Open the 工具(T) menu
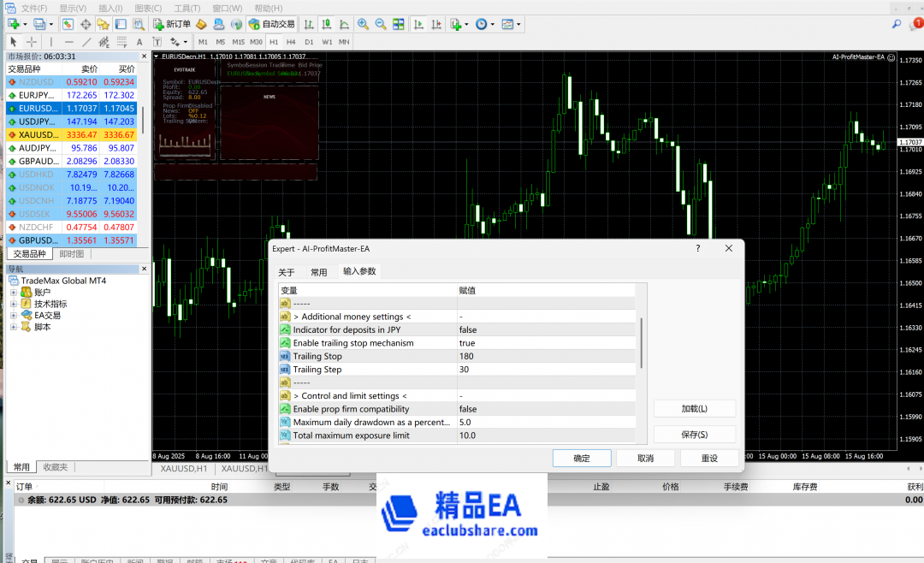The height and width of the screenshot is (563, 924). (187, 8)
